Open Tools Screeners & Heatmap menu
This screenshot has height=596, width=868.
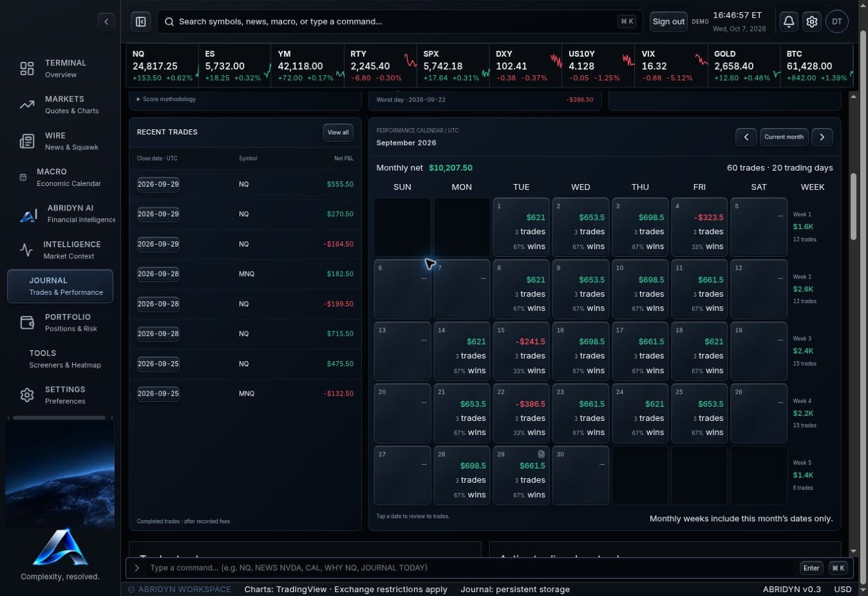(60, 359)
